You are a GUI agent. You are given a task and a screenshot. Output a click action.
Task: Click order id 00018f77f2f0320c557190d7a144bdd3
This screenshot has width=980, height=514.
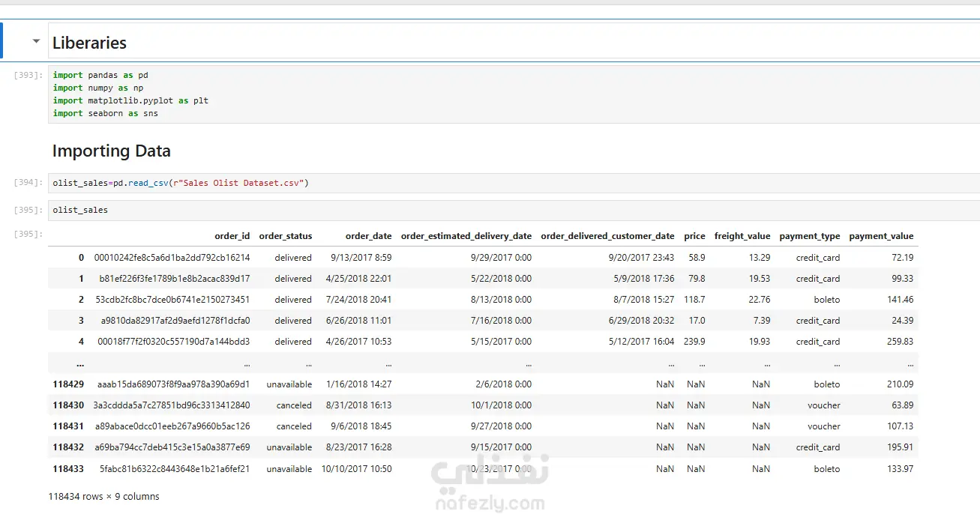(x=174, y=342)
